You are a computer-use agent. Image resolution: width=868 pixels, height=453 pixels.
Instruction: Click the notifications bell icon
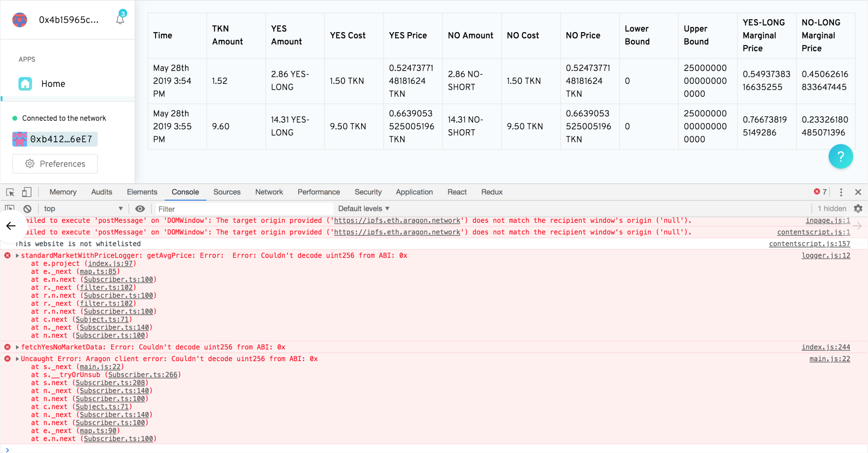tap(120, 19)
